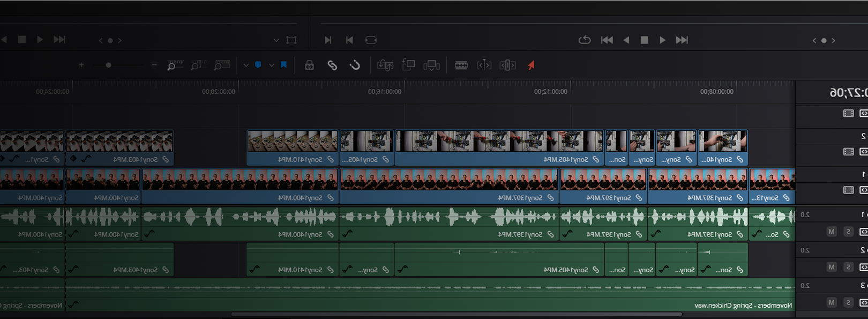
Task: Click the zoom minus button beside slider
Action: point(154,65)
